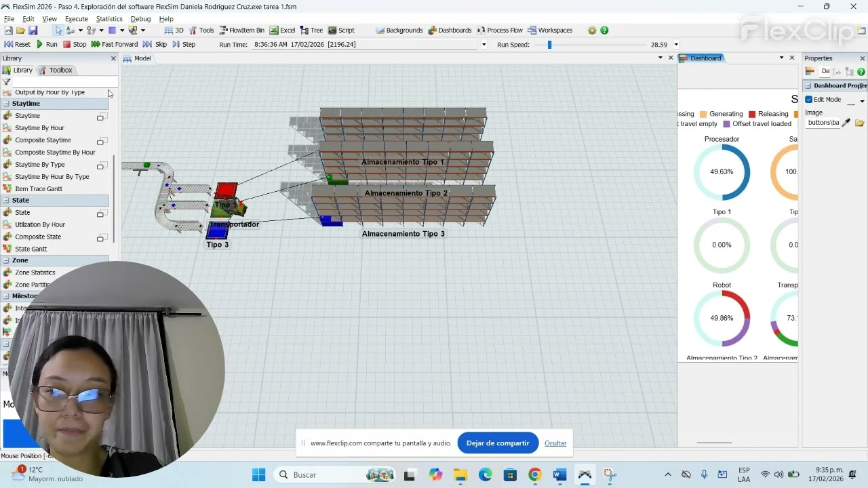This screenshot has height=488, width=868.
Task: Collapse the Staytime library group
Action: [x=6, y=104]
